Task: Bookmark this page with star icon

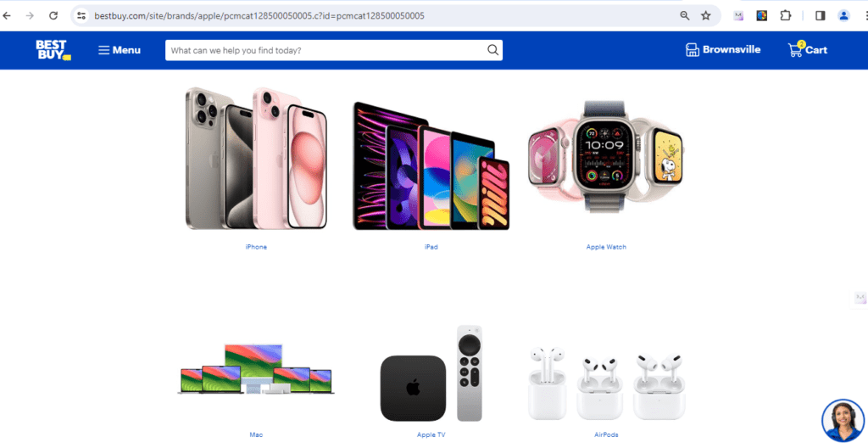Action: (x=706, y=15)
